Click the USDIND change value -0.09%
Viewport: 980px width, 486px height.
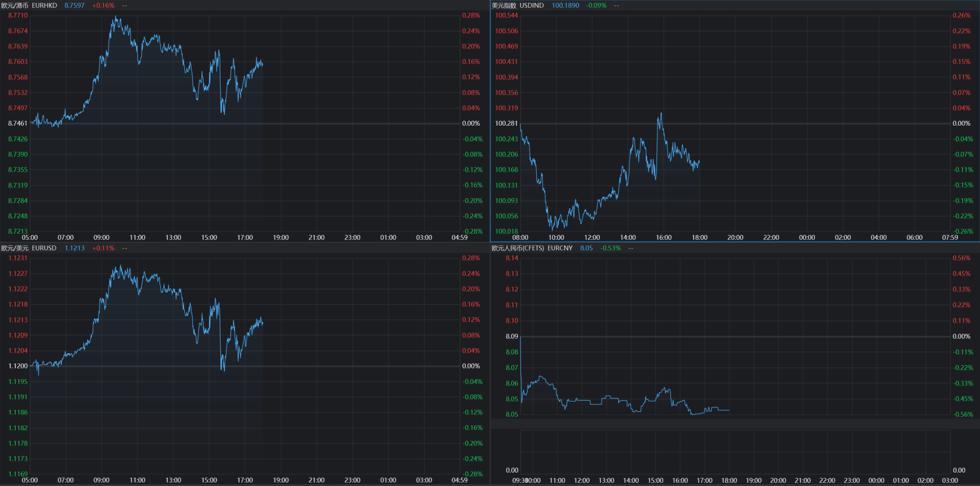pos(597,5)
